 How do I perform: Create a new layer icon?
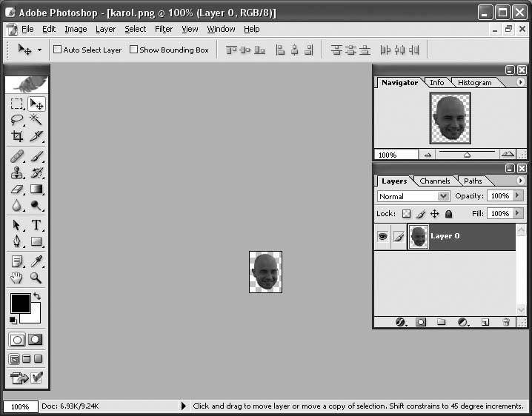(x=485, y=322)
